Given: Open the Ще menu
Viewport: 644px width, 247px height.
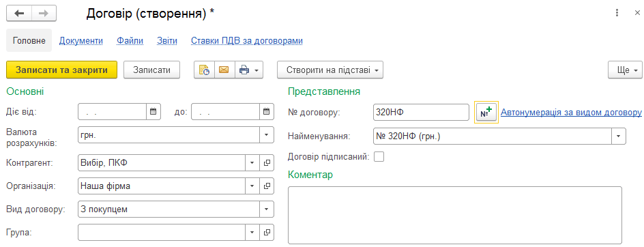Looking at the screenshot, I should click(625, 70).
